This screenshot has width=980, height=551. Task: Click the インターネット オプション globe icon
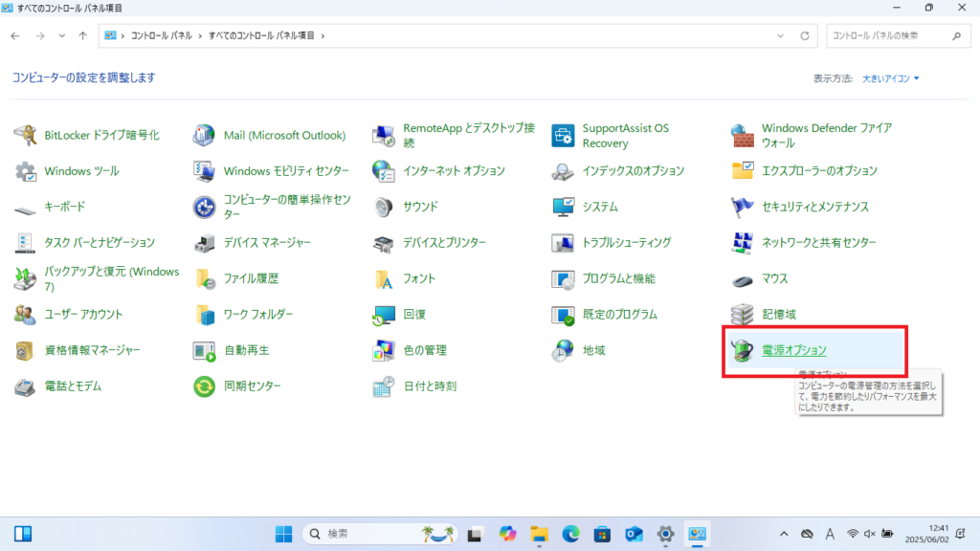383,171
